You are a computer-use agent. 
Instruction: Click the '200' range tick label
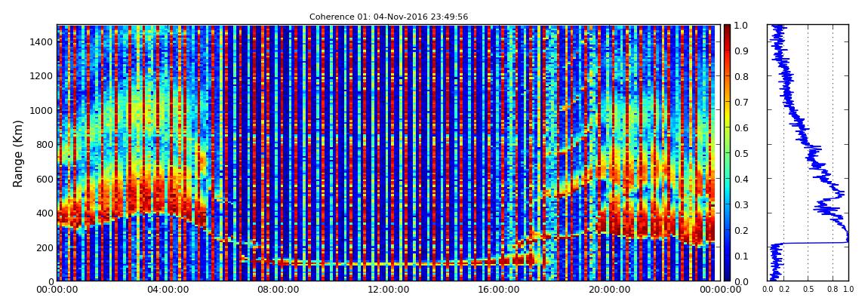[x=45, y=247]
